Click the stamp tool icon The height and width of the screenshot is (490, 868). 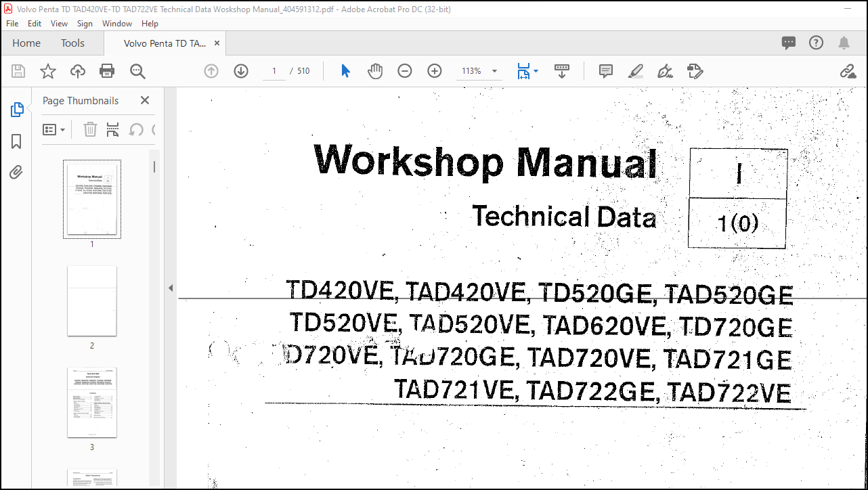click(x=695, y=71)
